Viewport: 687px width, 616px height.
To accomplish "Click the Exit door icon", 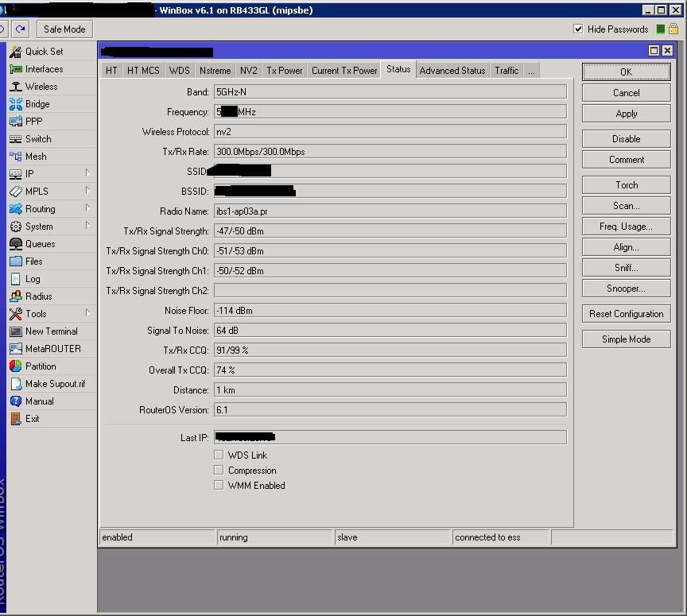I will (16, 419).
